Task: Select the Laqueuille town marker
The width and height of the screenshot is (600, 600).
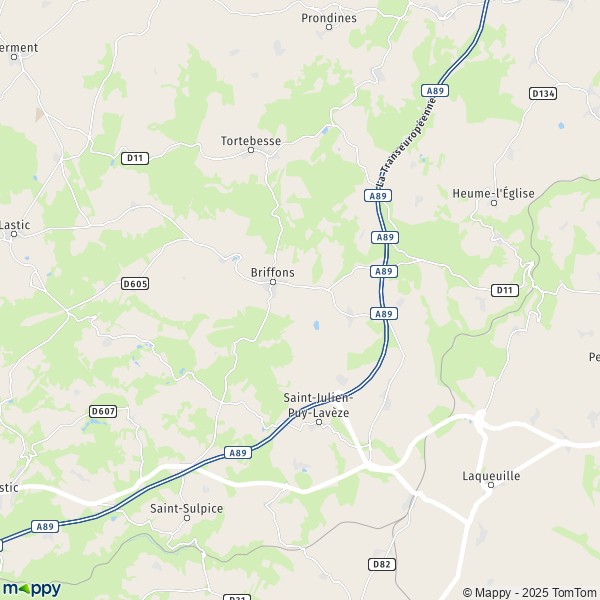Action: [x=491, y=485]
